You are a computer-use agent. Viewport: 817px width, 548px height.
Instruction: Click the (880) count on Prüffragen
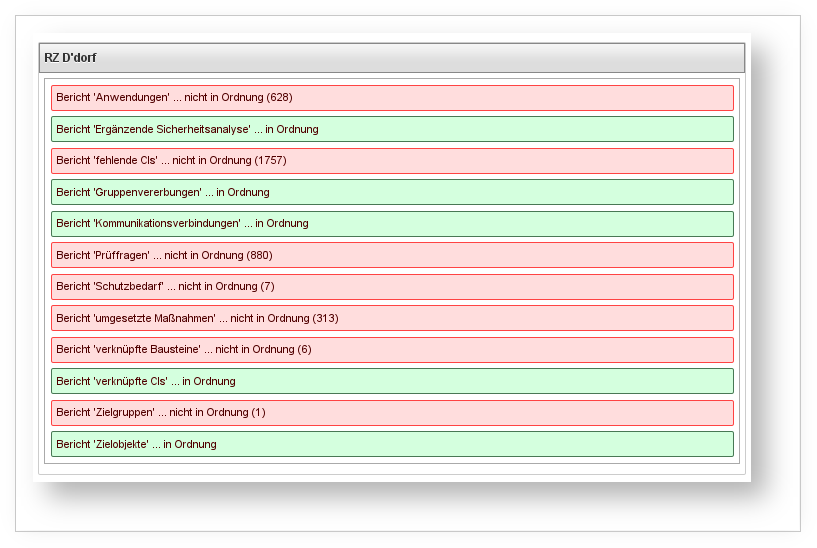[x=259, y=255]
